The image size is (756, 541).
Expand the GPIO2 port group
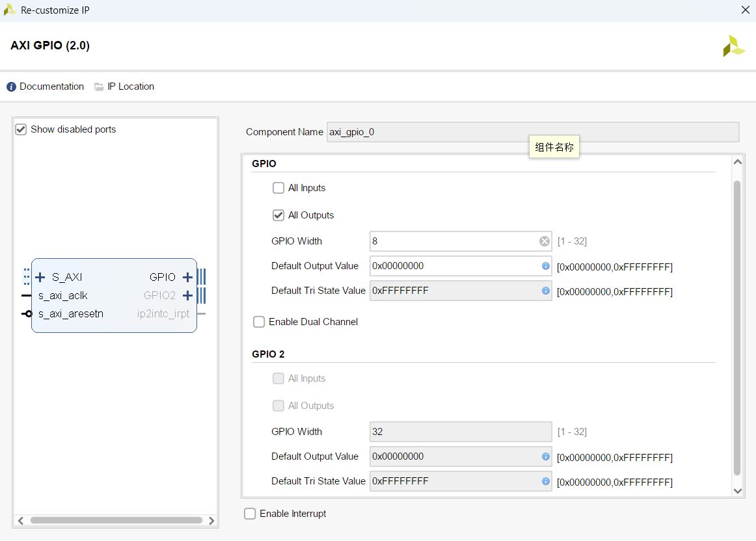click(x=187, y=295)
